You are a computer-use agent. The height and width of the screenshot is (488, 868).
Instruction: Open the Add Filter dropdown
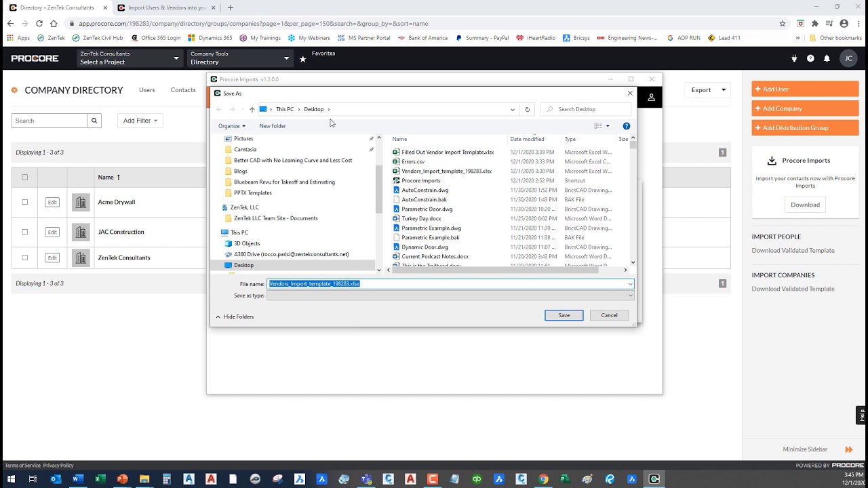point(140,121)
